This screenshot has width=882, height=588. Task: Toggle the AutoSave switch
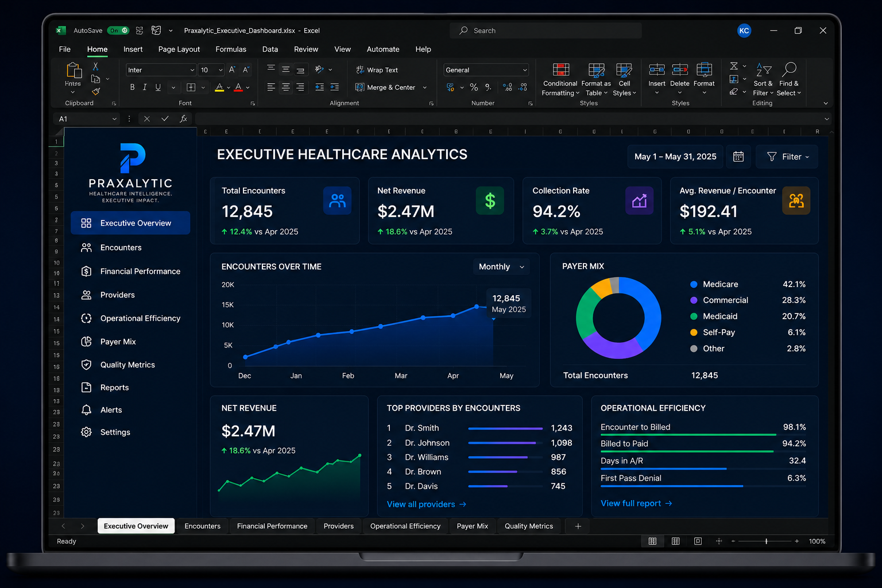tap(119, 30)
